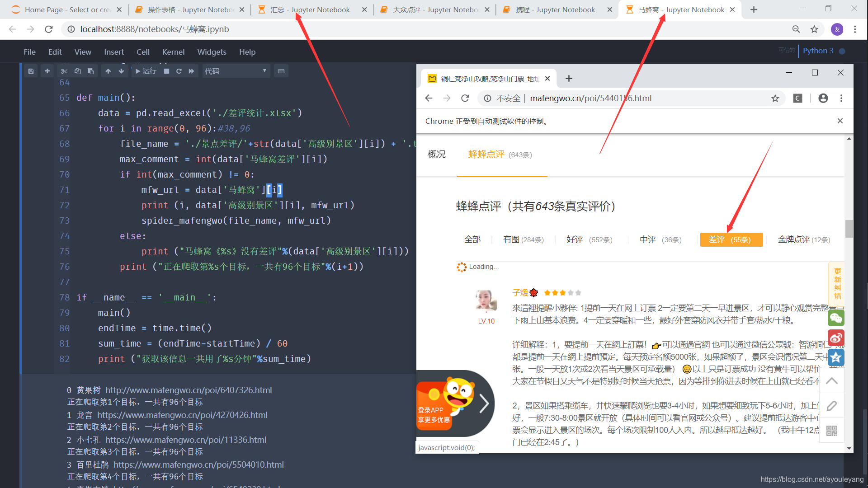
Task: Click the 更新纠错 side button
Action: (x=837, y=284)
